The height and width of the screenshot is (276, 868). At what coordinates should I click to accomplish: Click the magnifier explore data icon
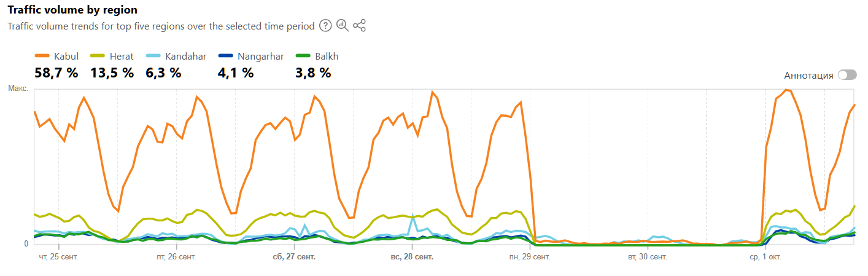(x=343, y=26)
